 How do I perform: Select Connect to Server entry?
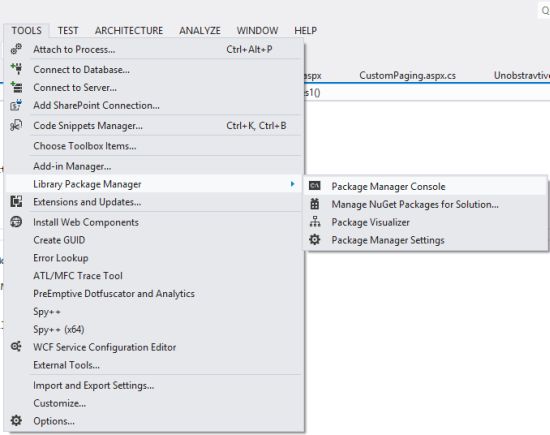point(154,87)
